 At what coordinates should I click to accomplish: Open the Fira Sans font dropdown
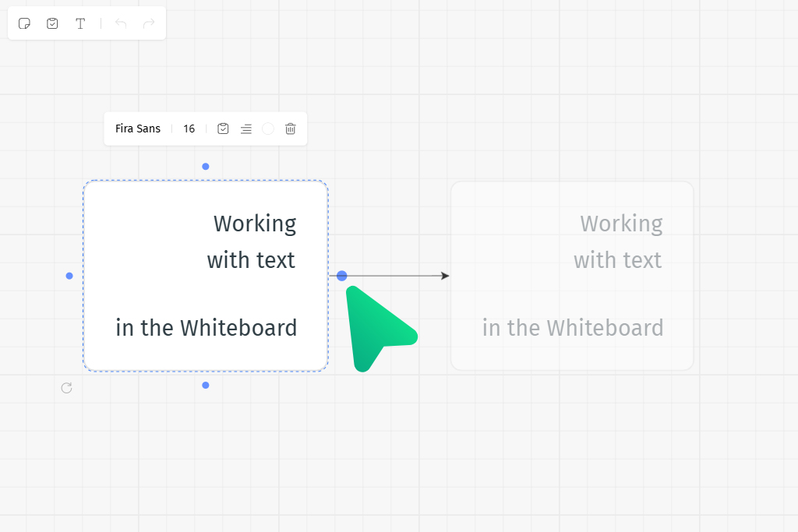click(138, 129)
